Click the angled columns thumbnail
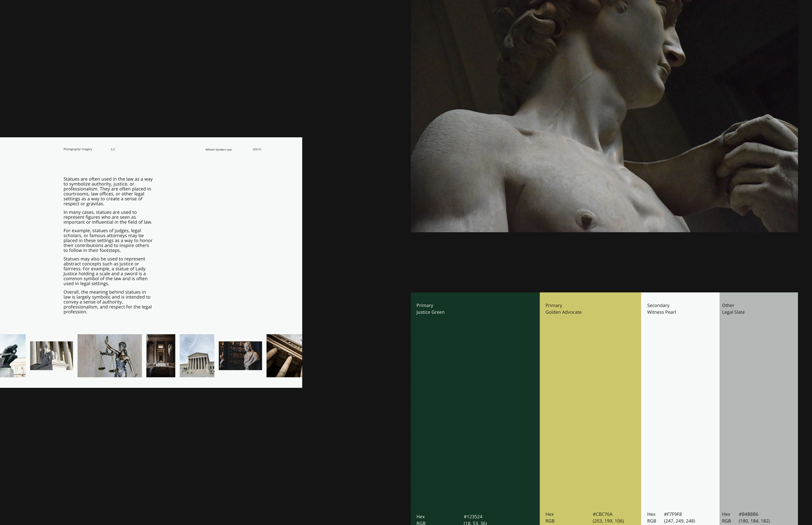This screenshot has height=525, width=812. click(x=284, y=355)
